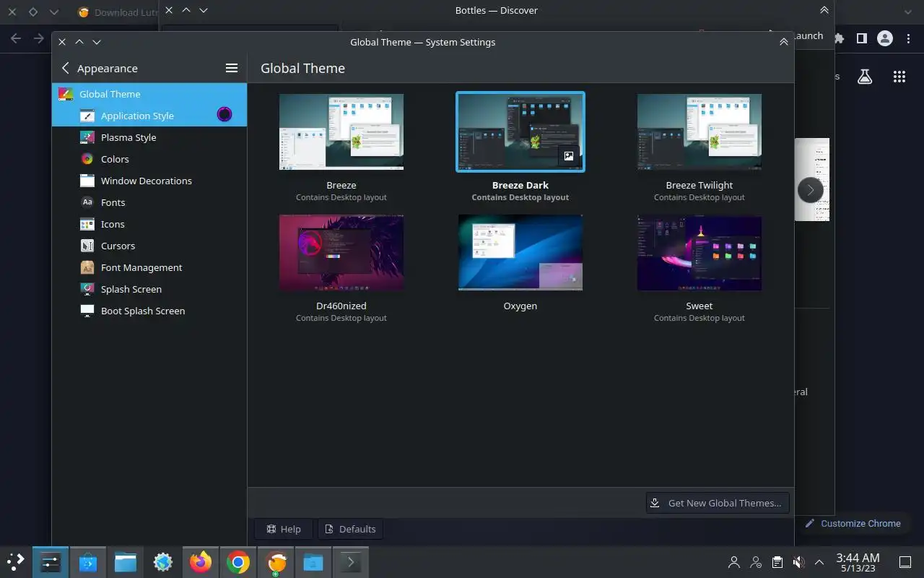Open Discover store from taskbar

(x=88, y=562)
